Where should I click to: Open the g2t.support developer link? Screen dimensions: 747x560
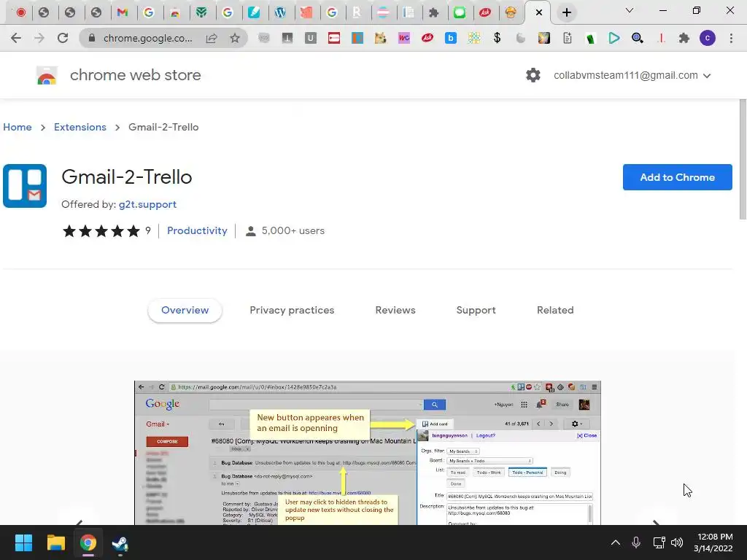click(147, 204)
